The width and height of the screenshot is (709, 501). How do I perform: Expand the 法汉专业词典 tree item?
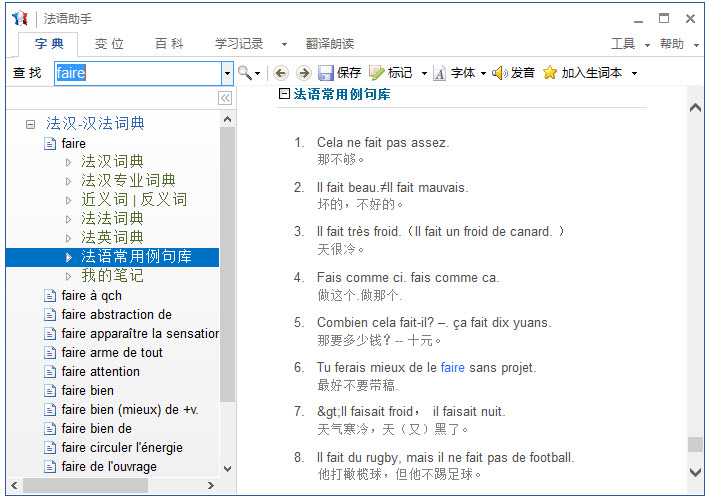click(x=69, y=181)
